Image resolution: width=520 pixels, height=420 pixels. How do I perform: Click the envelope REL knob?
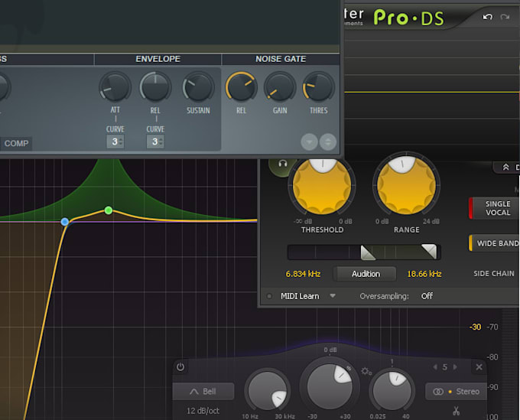pyautogui.click(x=155, y=87)
